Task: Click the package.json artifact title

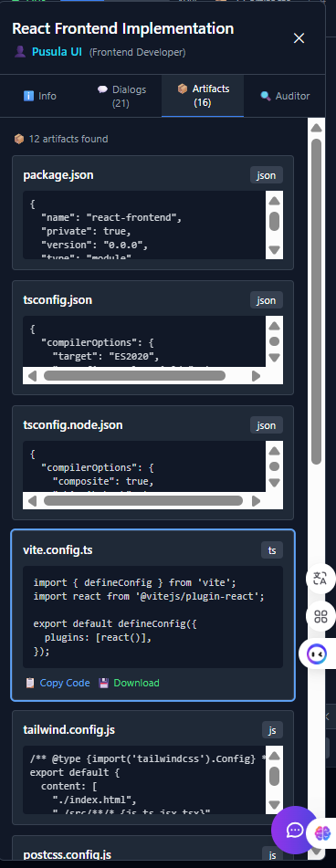Action: click(58, 175)
